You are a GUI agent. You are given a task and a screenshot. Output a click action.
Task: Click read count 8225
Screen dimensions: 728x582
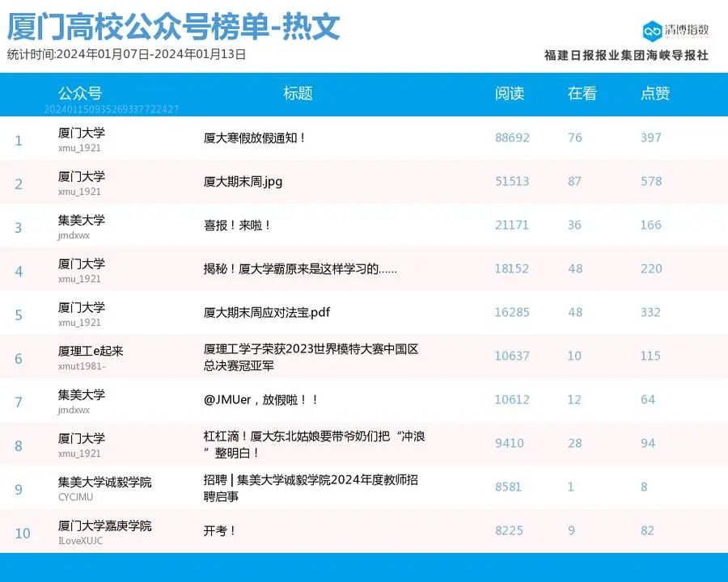(x=509, y=530)
